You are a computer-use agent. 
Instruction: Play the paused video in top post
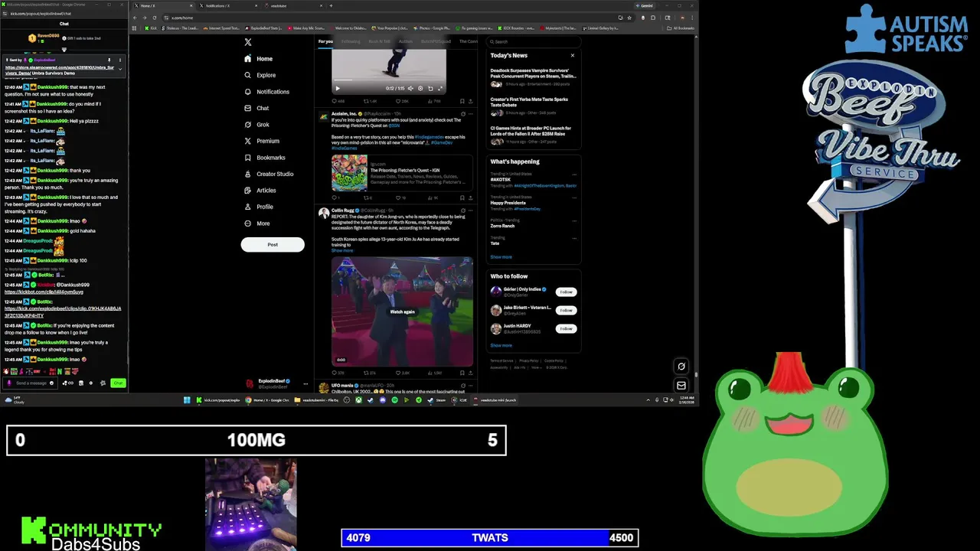[x=338, y=88]
